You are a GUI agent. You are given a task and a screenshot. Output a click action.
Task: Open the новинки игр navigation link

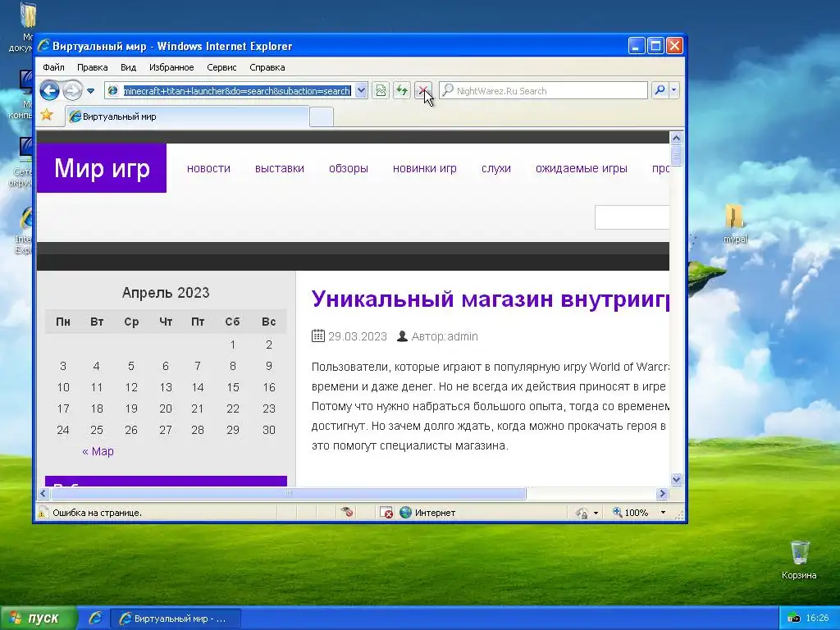pyautogui.click(x=424, y=168)
